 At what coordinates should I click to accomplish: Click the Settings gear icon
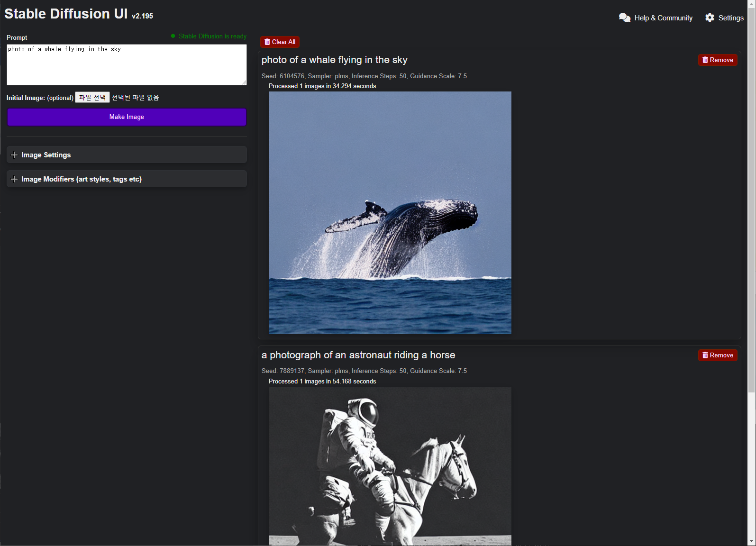pos(710,18)
